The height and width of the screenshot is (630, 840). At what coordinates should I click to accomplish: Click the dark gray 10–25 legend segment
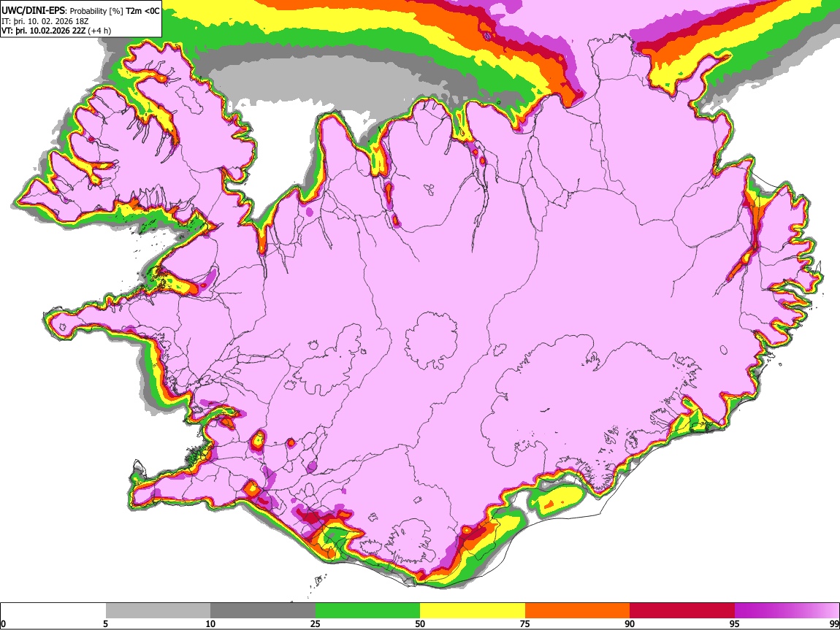coord(263,611)
